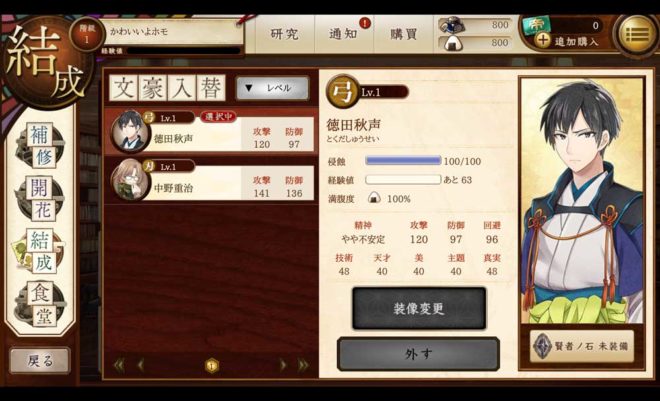Image resolution: width=660 pixels, height=401 pixels.
Task: Click the 侵蝕 gauge bar
Action: coord(403,160)
